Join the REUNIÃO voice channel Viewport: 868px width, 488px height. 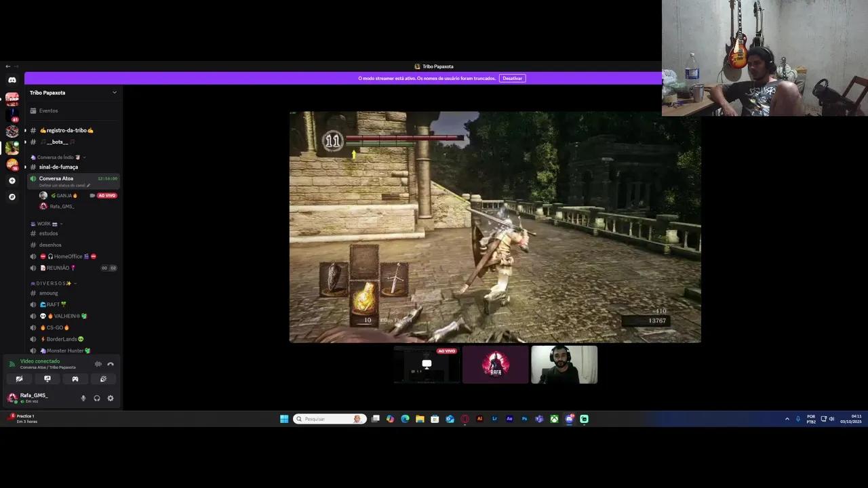pos(73,268)
